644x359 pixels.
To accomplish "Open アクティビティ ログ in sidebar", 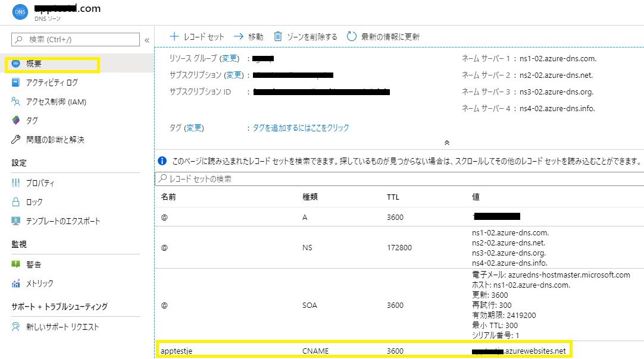I will click(52, 83).
